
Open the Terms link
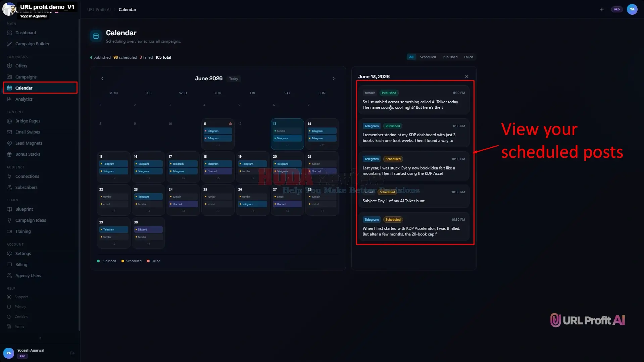point(19,326)
